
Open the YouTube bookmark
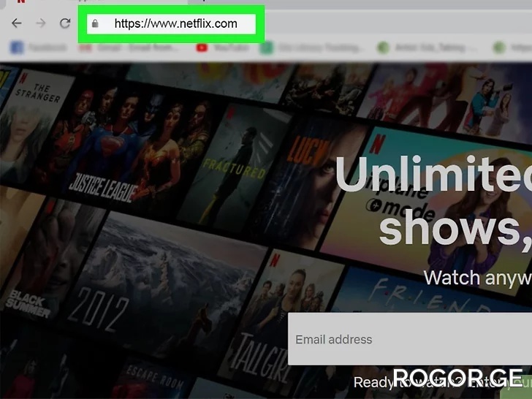222,47
